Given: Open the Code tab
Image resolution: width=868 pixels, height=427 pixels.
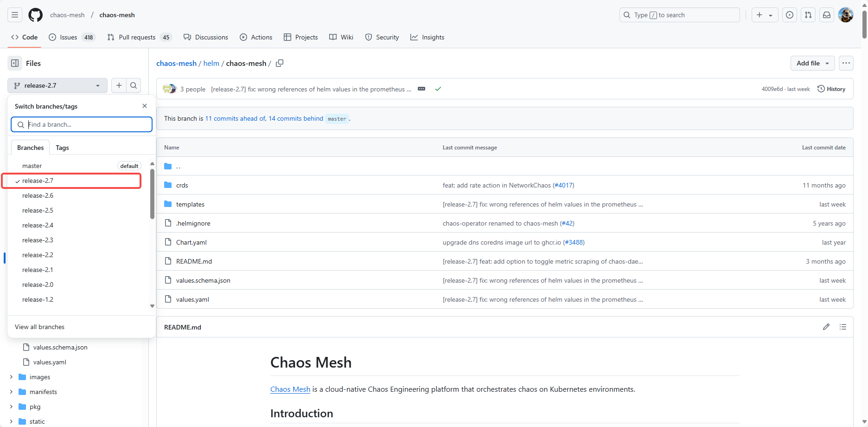Looking at the screenshot, I should click(24, 37).
